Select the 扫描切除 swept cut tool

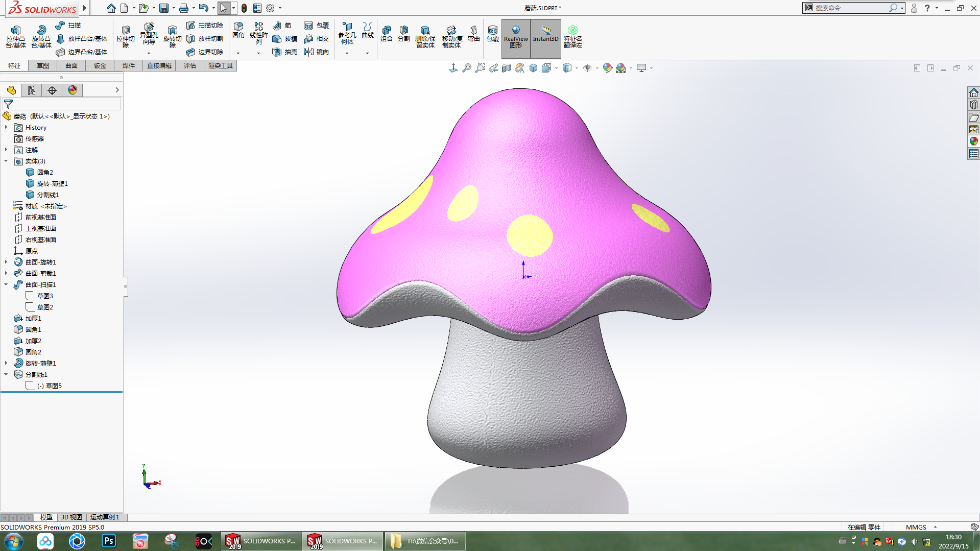tap(205, 25)
